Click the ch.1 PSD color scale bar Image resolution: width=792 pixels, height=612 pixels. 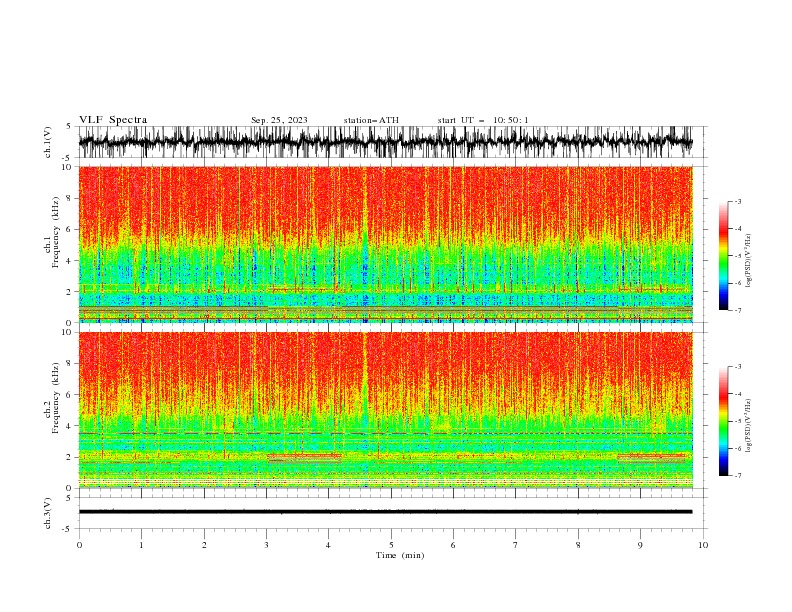[x=723, y=256]
